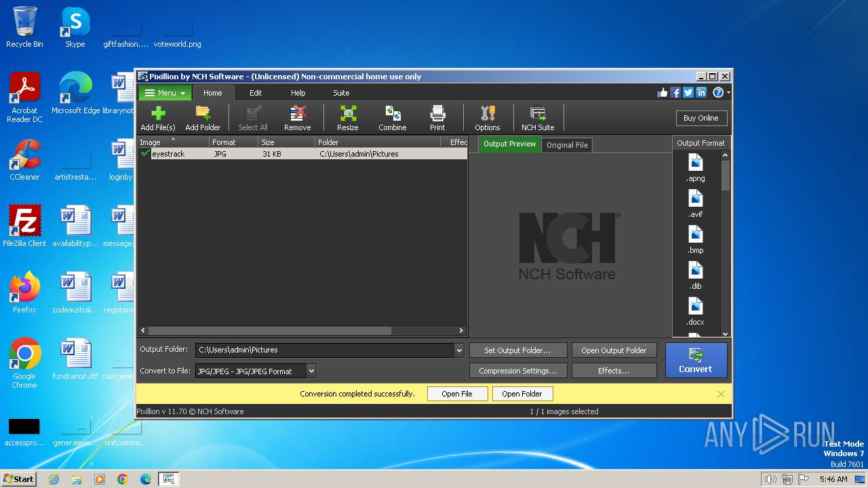This screenshot has height=488, width=868.
Task: Select the eyestrack file name
Action: [168, 154]
